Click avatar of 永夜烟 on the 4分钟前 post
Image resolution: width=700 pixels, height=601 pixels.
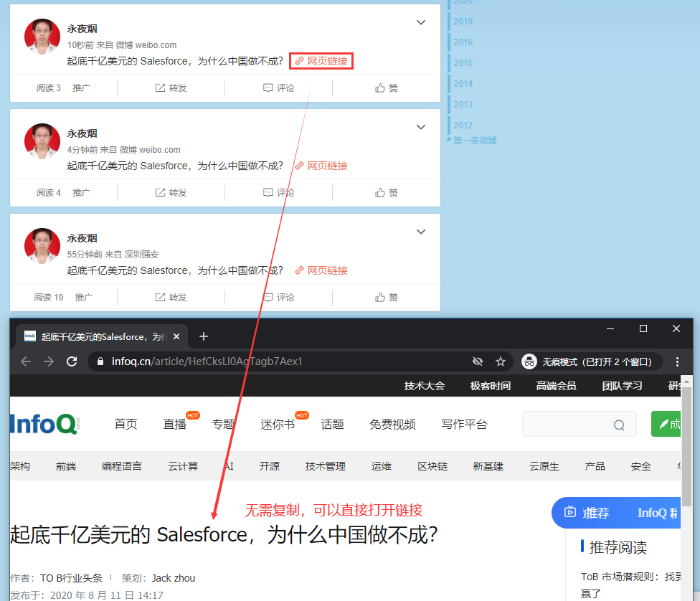coord(42,141)
